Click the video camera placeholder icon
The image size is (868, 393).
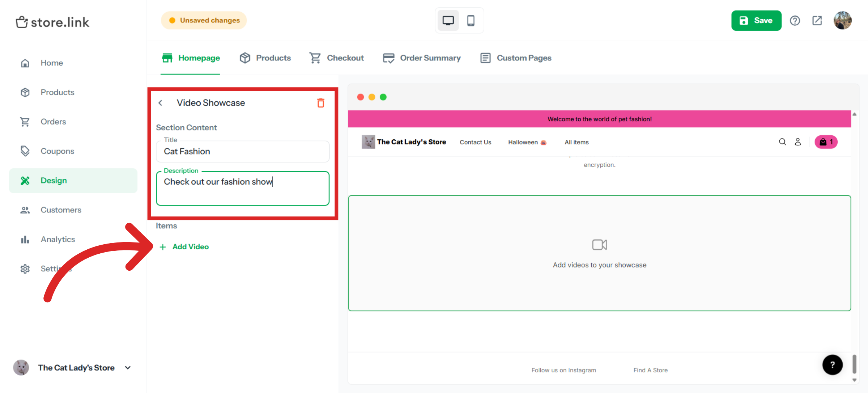click(599, 245)
